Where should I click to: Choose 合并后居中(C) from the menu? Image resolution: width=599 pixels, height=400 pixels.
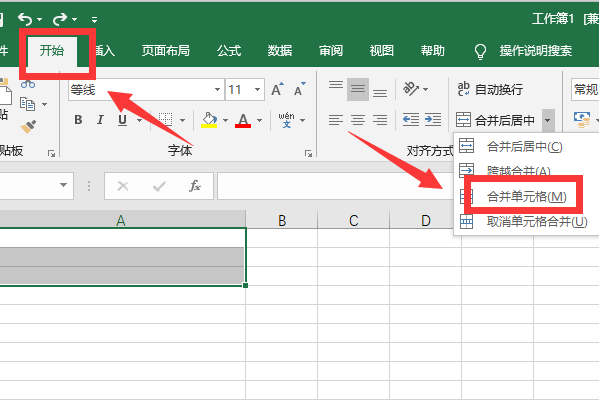[526, 146]
